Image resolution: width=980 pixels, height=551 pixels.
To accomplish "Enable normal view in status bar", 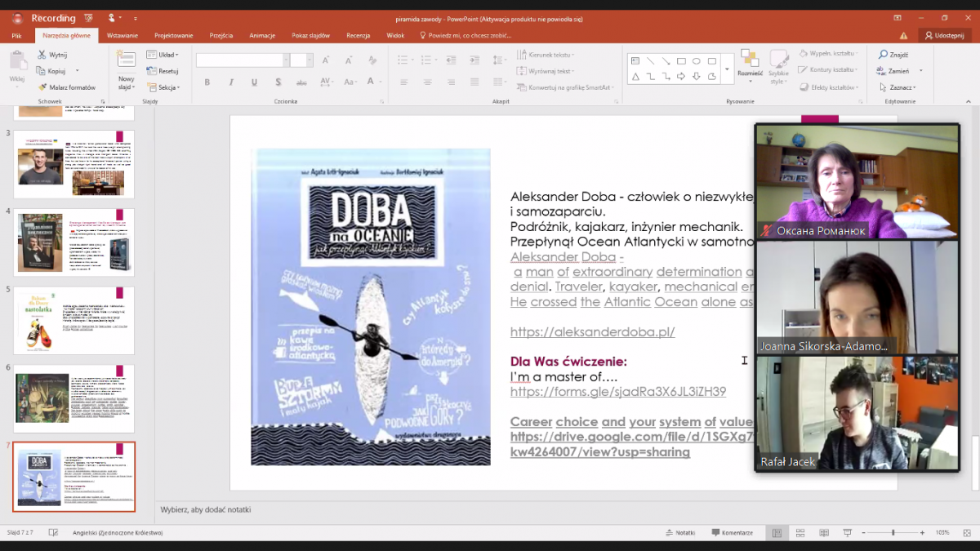I will [x=777, y=532].
